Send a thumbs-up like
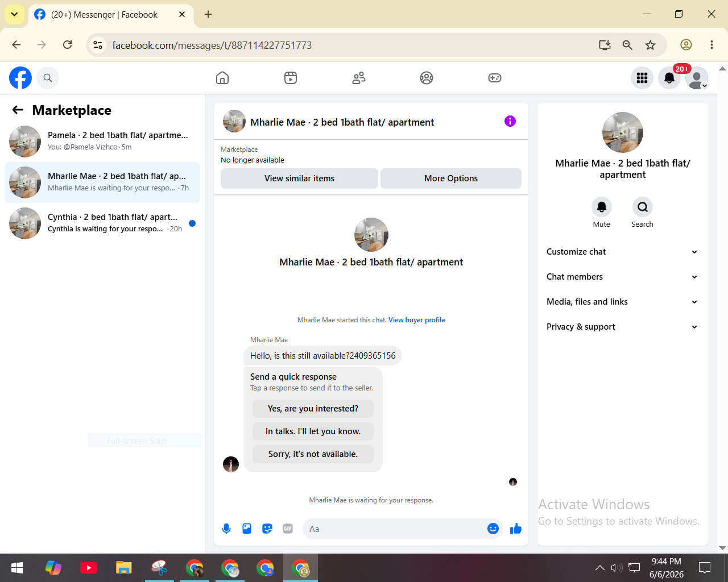Viewport: 728px width, 582px height. click(516, 529)
